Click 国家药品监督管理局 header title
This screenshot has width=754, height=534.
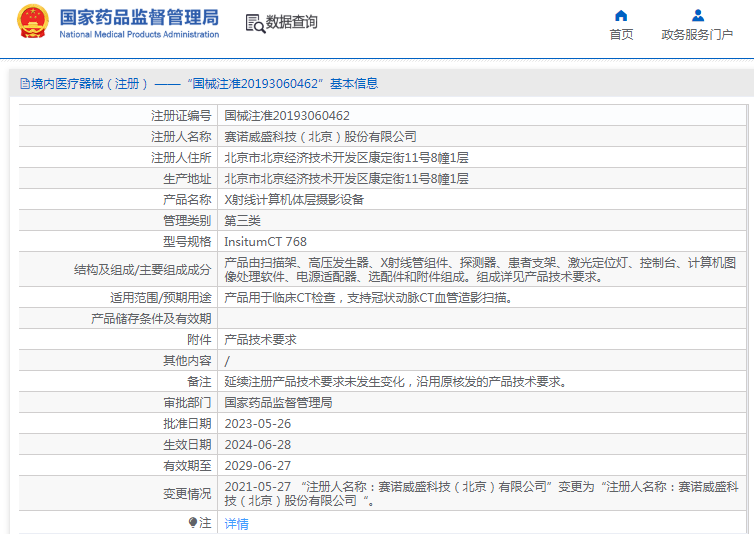(x=139, y=17)
